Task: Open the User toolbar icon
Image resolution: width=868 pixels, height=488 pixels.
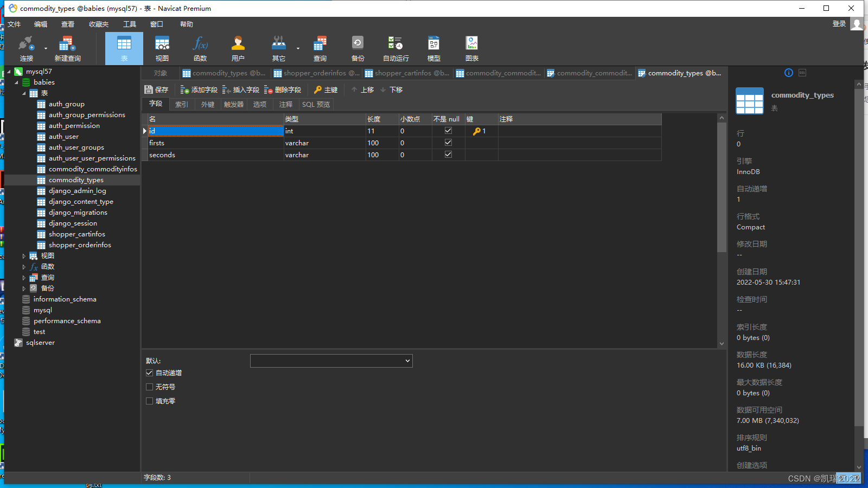Action: tap(238, 49)
